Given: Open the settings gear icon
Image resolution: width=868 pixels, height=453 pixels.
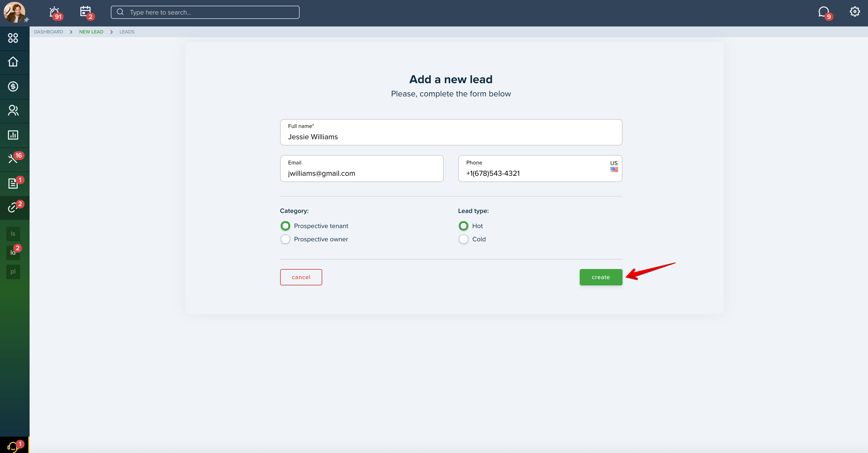Looking at the screenshot, I should (854, 12).
